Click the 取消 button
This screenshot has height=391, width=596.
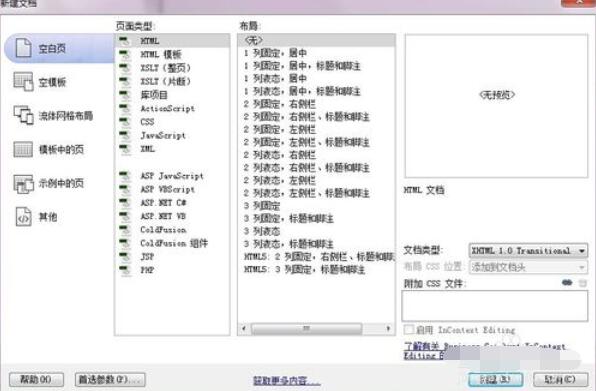coord(560,379)
